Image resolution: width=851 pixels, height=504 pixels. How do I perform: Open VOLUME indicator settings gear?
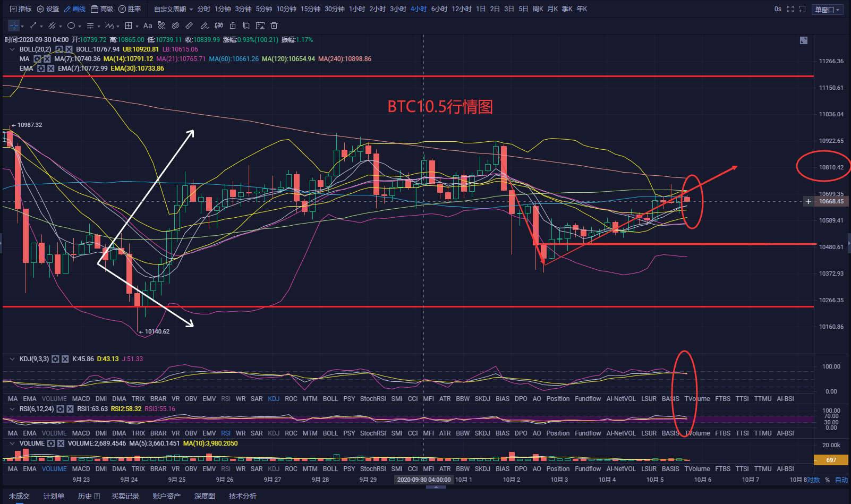tap(51, 443)
